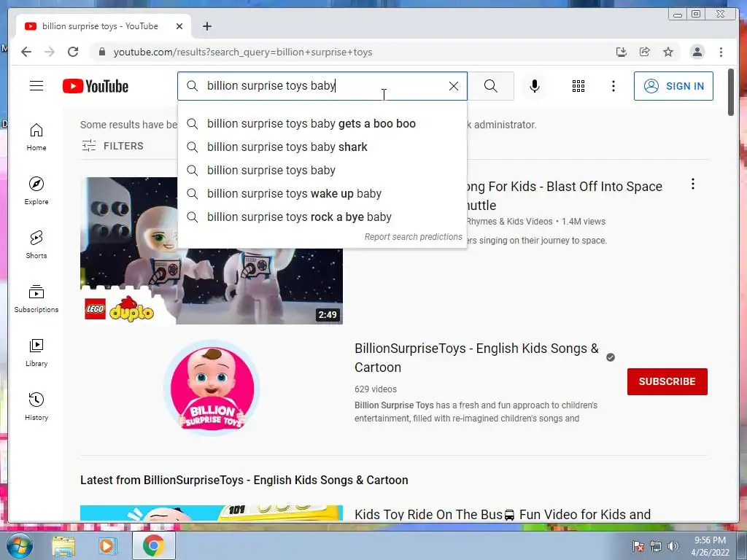Click the taskbar clock showing 9:56 PM
This screenshot has height=560, width=747.
click(x=710, y=546)
